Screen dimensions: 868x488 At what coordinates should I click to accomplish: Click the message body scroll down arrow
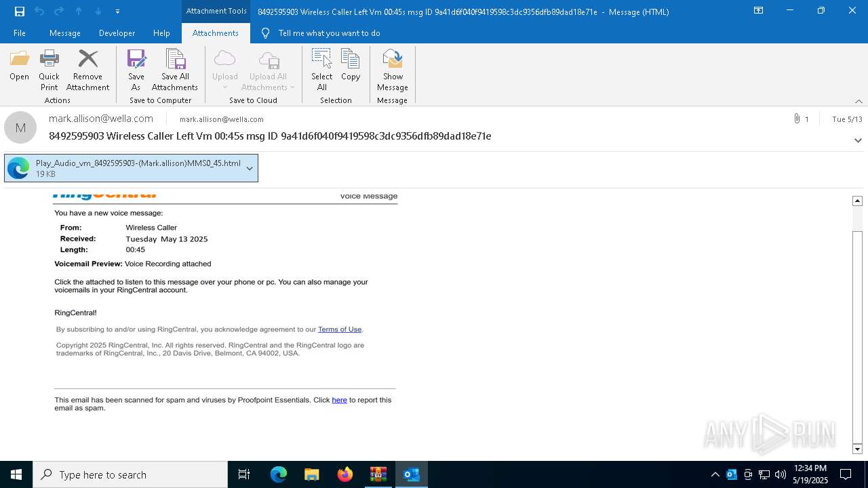(x=857, y=449)
